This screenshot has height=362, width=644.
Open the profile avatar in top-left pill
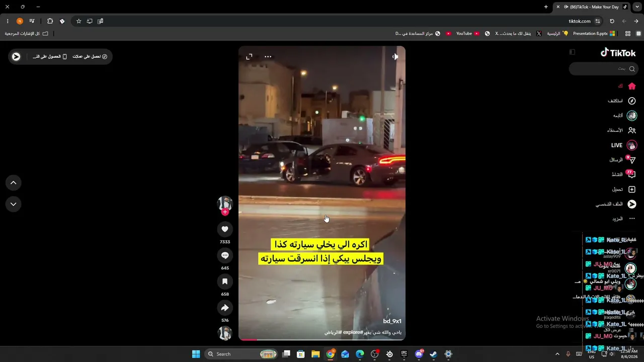tap(16, 57)
